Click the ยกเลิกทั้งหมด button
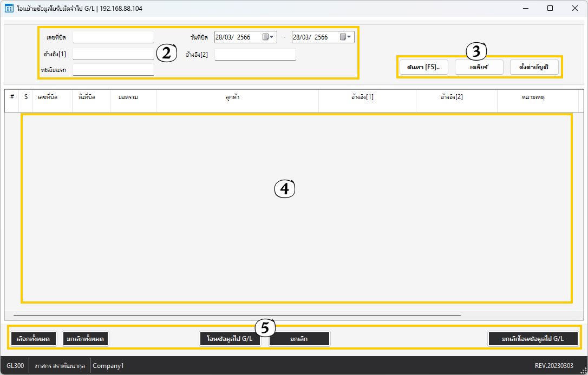The image size is (588, 375). pos(86,339)
